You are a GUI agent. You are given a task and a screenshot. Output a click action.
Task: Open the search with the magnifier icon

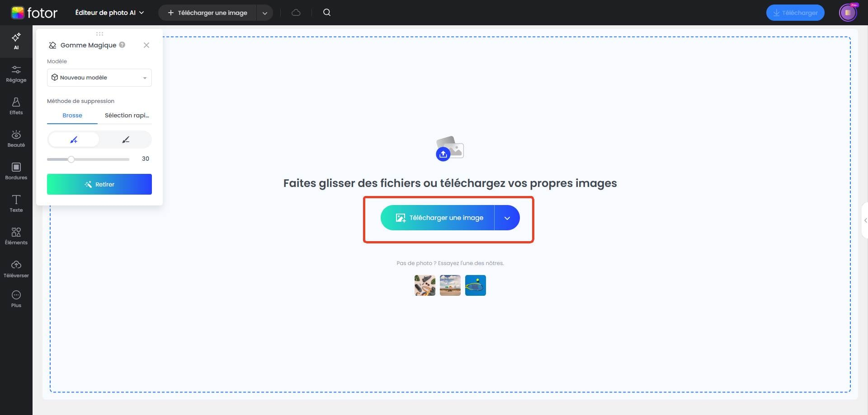point(326,12)
